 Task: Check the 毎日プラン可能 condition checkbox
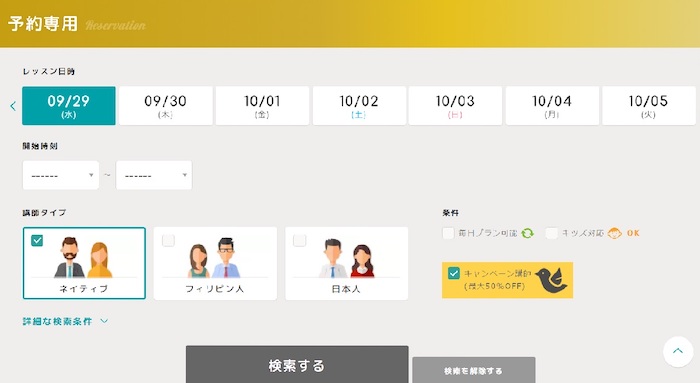point(448,233)
